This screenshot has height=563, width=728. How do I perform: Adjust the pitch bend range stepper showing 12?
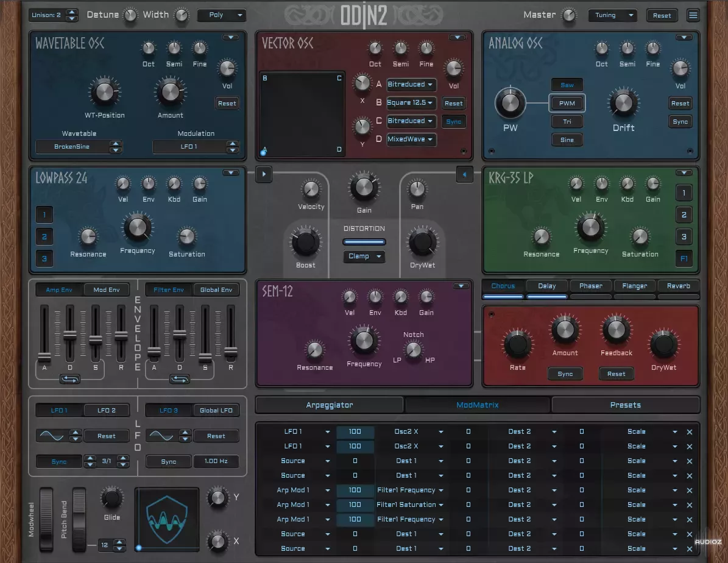click(x=119, y=545)
